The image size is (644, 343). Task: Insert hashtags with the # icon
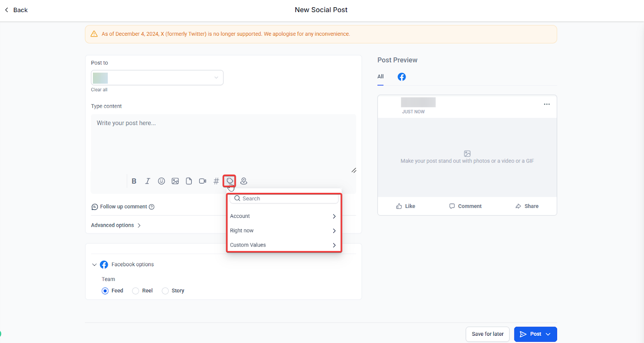[216, 181]
